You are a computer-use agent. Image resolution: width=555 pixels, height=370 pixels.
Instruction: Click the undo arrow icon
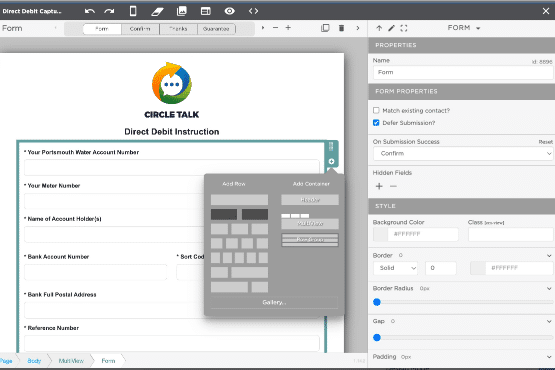pyautogui.click(x=90, y=11)
